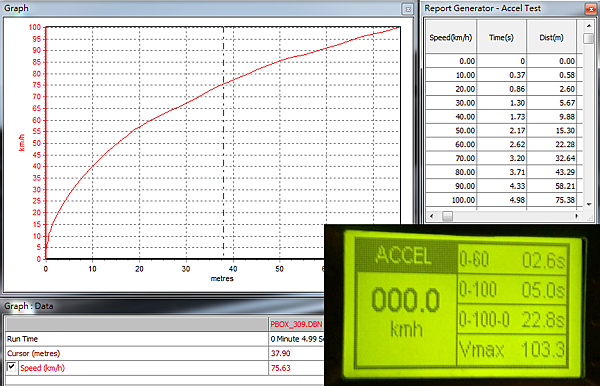Screen dimensions: 600x386
Task: Click the vertical scrollbar thumb in report
Action: pos(589,38)
